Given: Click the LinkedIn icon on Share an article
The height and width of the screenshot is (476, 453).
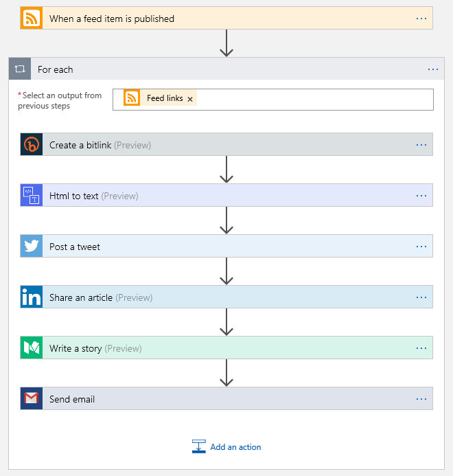Looking at the screenshot, I should [32, 297].
